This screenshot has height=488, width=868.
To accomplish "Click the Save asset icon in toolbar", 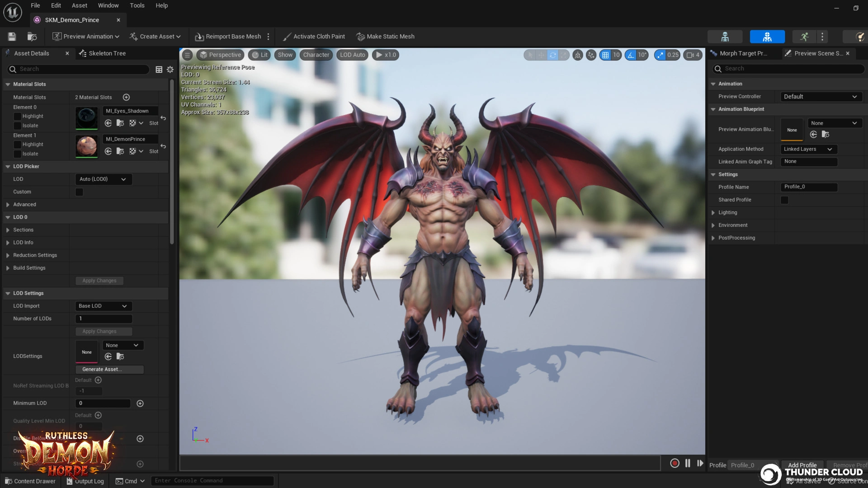I will 12,37.
